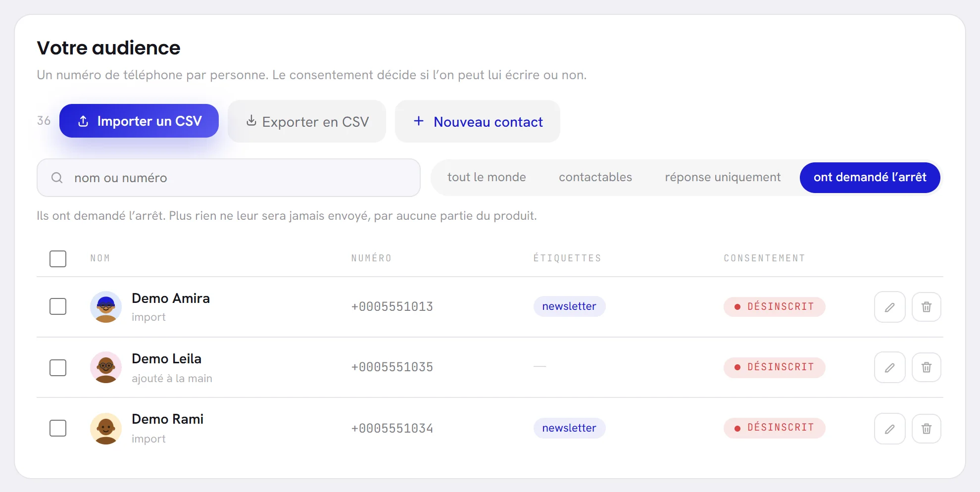Image resolution: width=980 pixels, height=492 pixels.
Task: Click Demo Amira's DÉSINSCRIT badge
Action: point(774,307)
